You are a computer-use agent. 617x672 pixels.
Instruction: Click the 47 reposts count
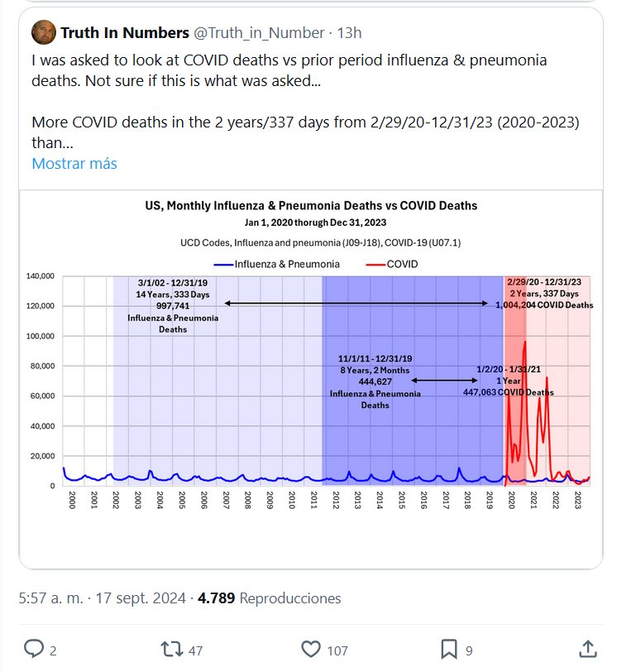196,650
